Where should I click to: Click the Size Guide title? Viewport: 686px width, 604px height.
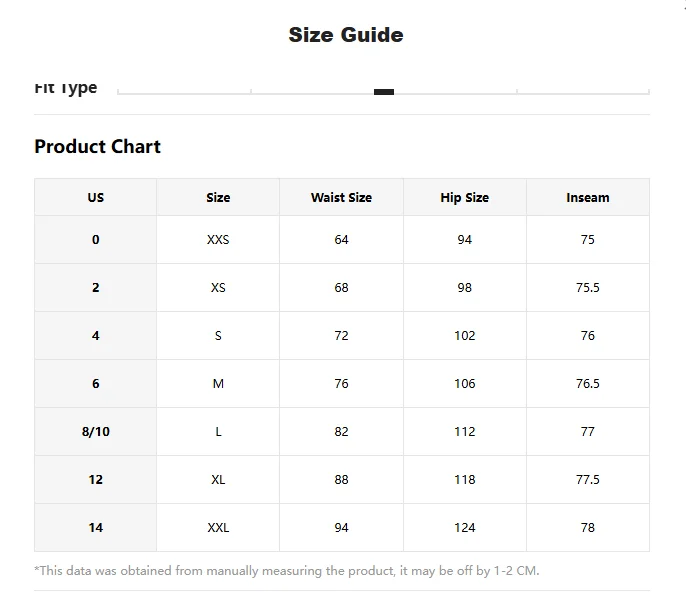click(x=346, y=35)
